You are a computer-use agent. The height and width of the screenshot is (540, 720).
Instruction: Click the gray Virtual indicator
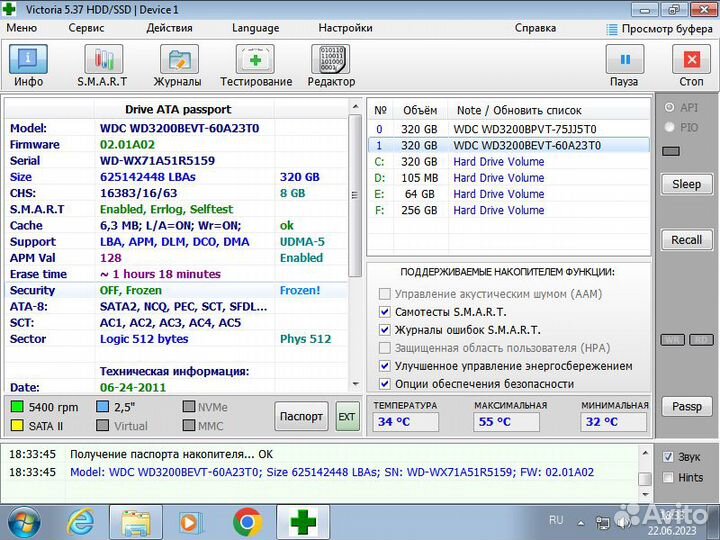102,425
